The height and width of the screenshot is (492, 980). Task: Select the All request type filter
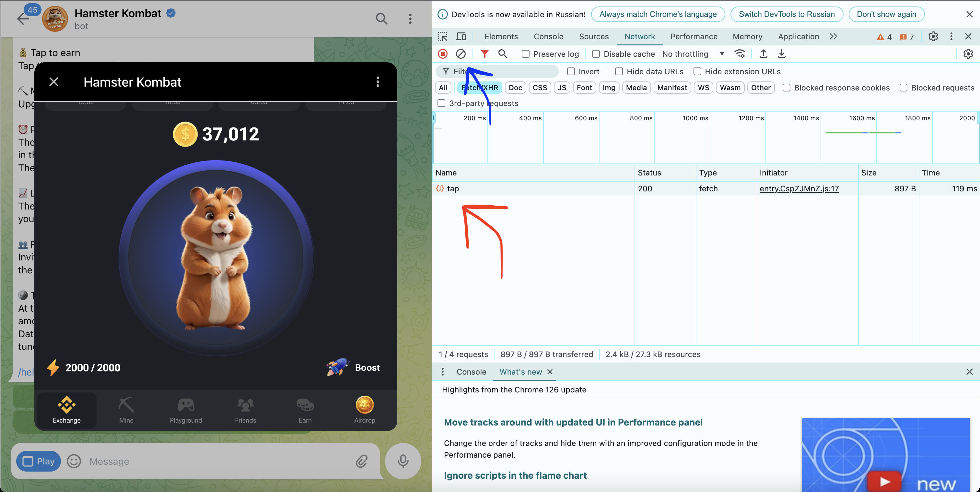coord(443,88)
